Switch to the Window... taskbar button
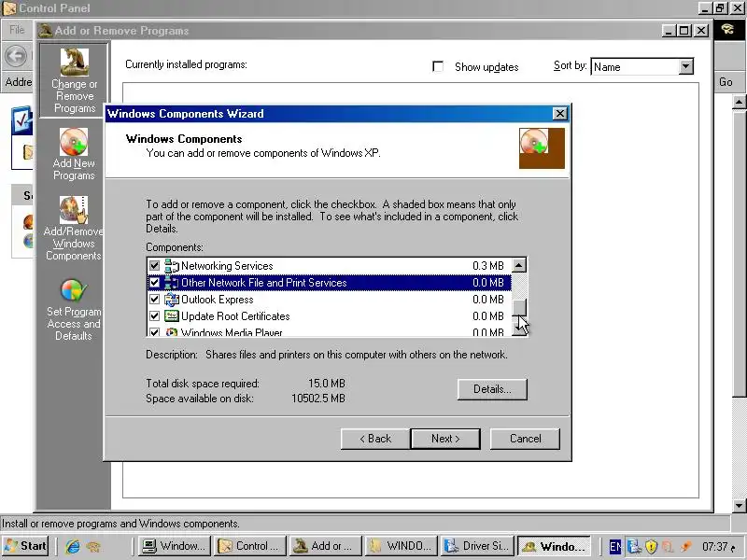The width and height of the screenshot is (747, 560). click(x=175, y=546)
